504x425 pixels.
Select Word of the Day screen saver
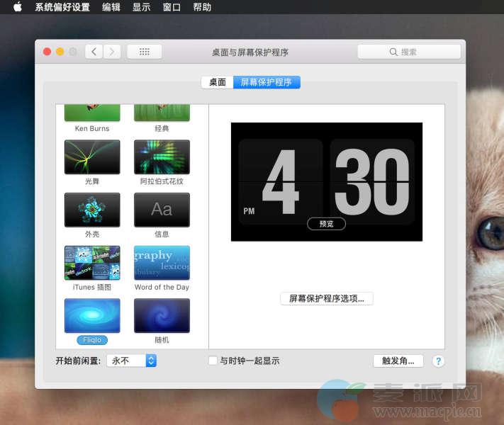click(162, 263)
